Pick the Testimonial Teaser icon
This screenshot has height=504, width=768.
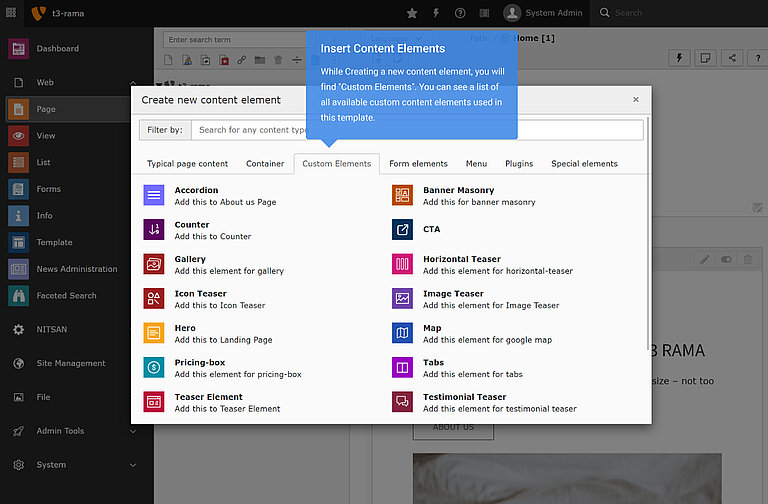402,402
